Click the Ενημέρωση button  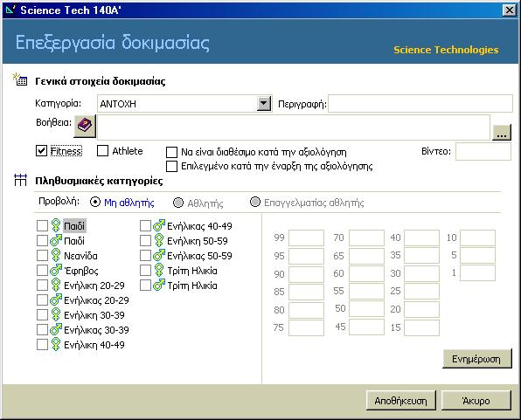(x=477, y=359)
